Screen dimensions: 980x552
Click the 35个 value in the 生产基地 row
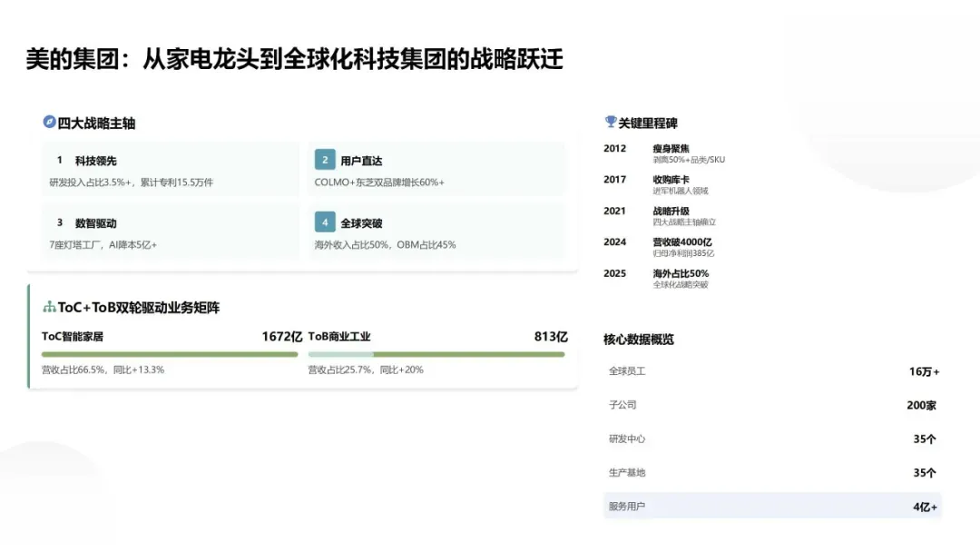[x=925, y=473]
